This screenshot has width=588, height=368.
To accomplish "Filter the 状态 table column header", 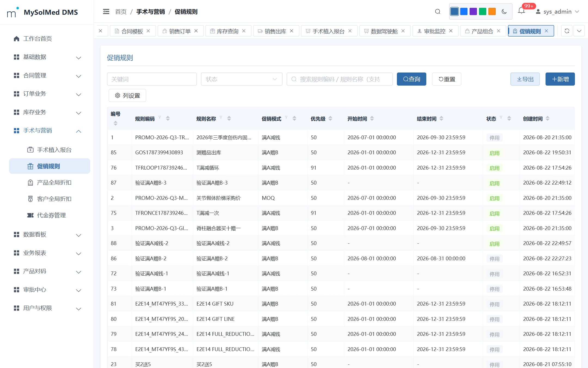I will click(x=501, y=117).
